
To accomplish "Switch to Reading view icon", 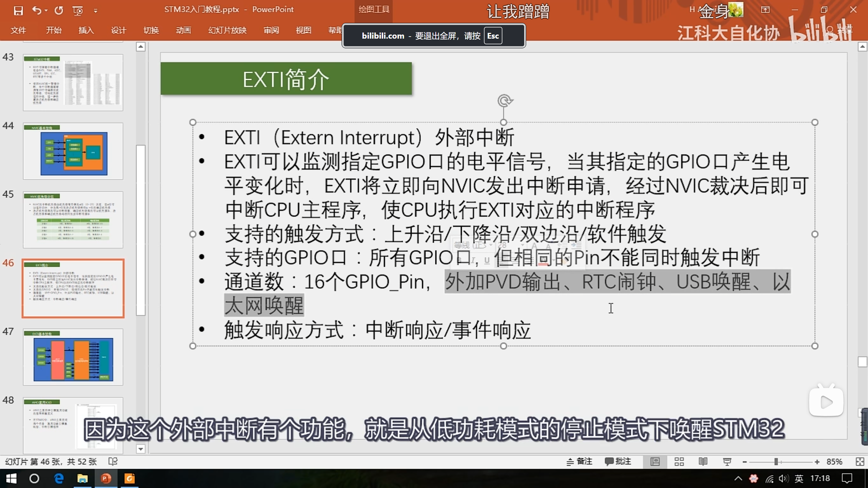I will coord(703,462).
